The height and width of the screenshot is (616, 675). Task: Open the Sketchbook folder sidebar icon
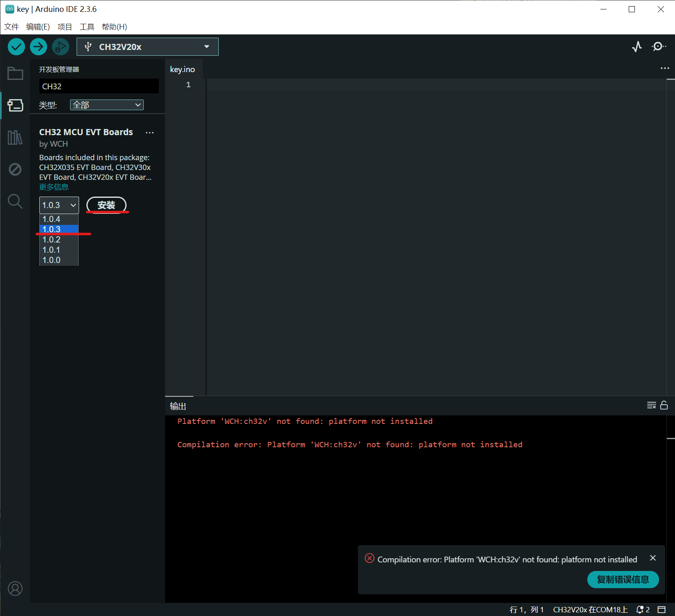(x=15, y=74)
